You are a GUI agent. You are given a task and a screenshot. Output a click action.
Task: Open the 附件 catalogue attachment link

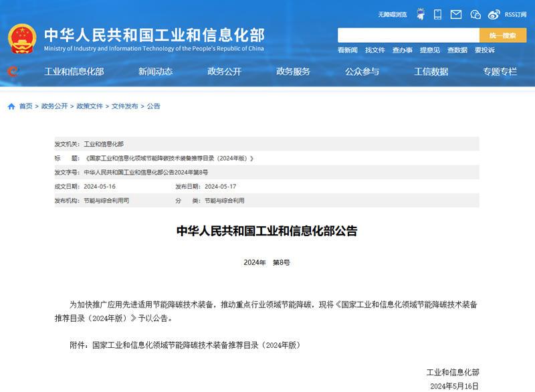pos(196,345)
